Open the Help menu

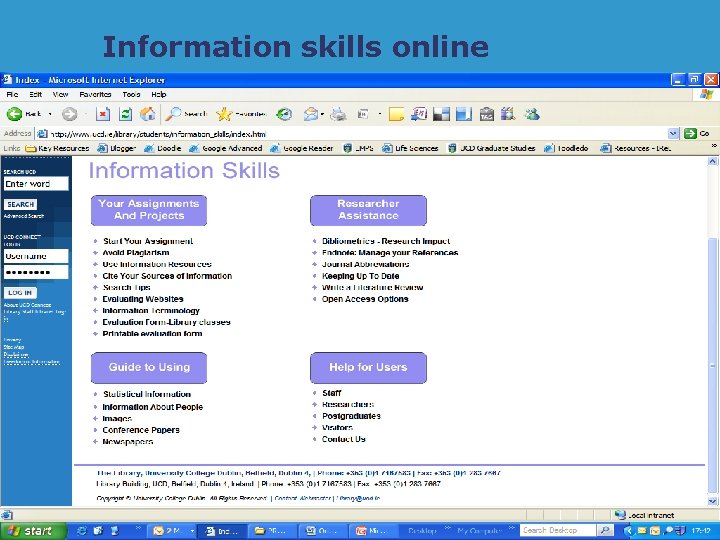click(158, 95)
